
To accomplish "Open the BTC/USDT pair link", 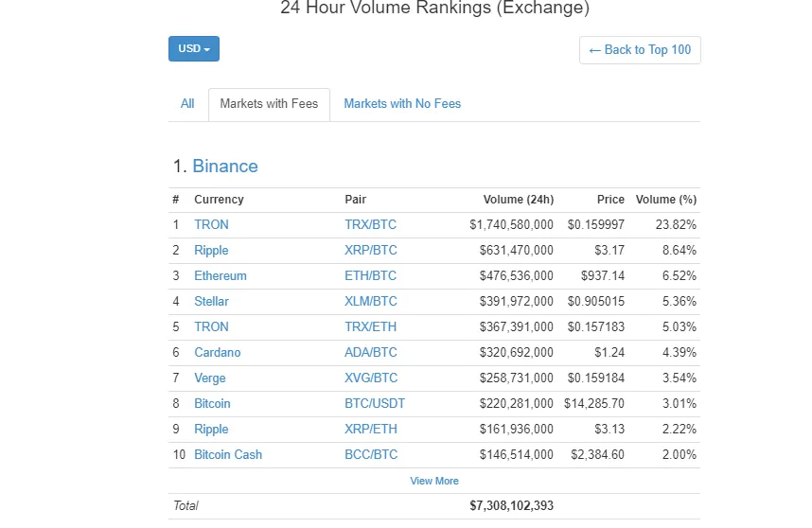I will coord(374,404).
